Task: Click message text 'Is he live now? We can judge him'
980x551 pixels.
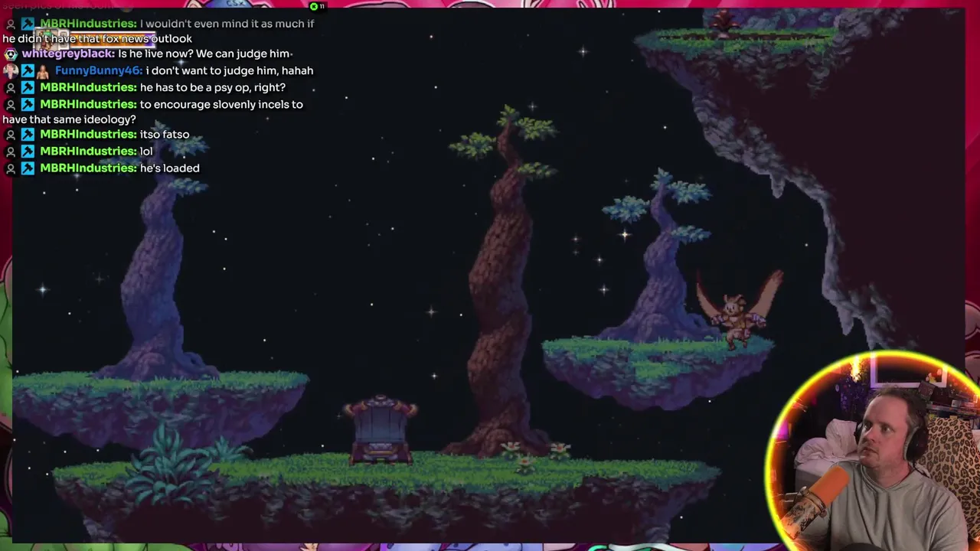Action: (x=204, y=54)
